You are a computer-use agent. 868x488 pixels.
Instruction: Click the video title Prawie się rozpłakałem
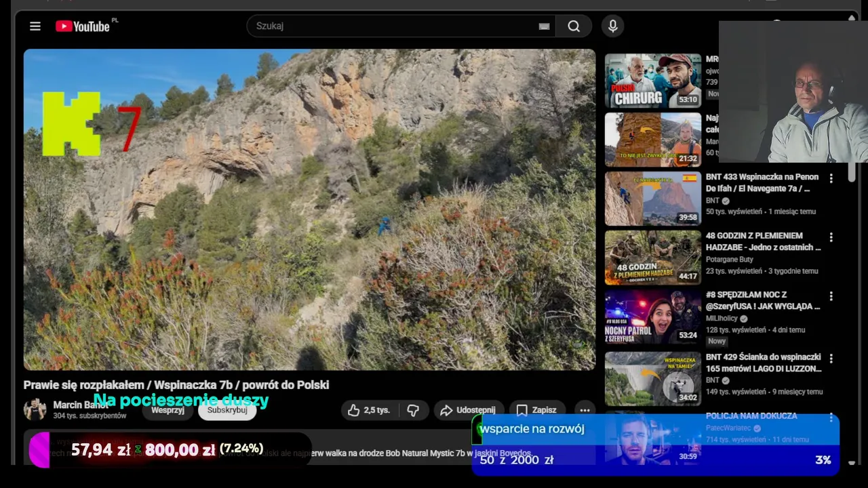click(176, 385)
